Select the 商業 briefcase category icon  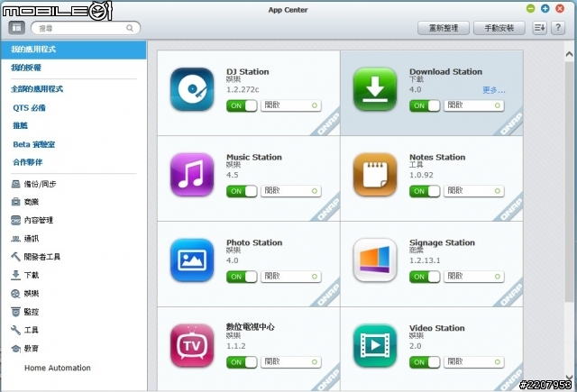pos(15,202)
